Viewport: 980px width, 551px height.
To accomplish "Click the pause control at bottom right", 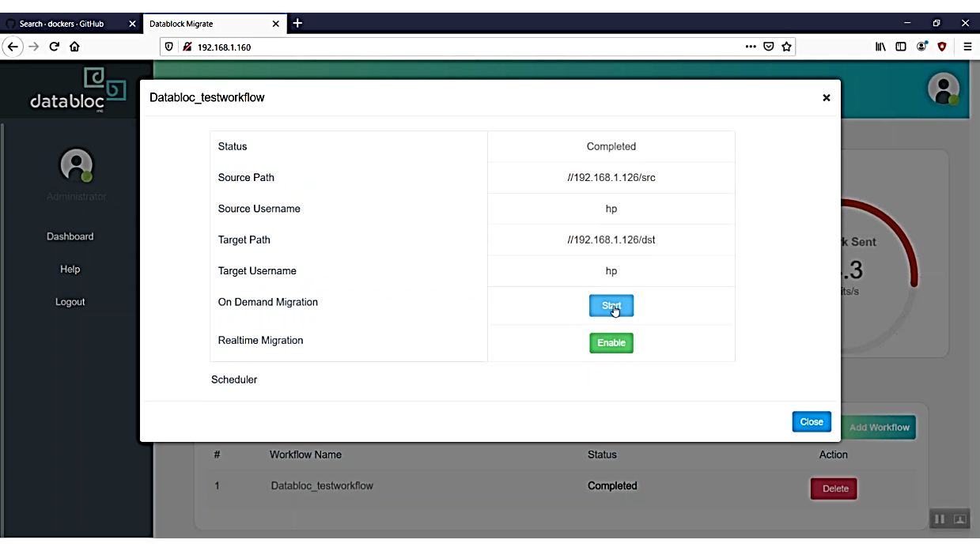I will (940, 519).
